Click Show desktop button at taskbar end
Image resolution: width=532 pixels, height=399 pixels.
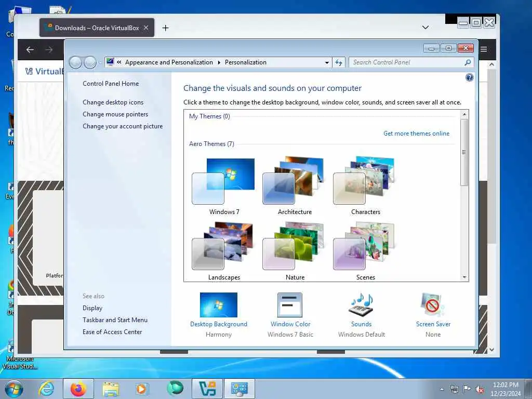click(528, 389)
